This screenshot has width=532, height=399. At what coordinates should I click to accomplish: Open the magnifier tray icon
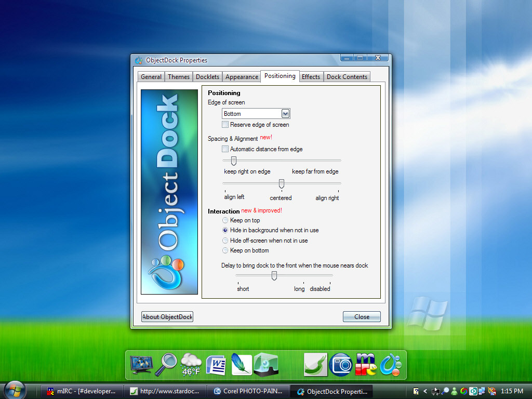(x=445, y=391)
